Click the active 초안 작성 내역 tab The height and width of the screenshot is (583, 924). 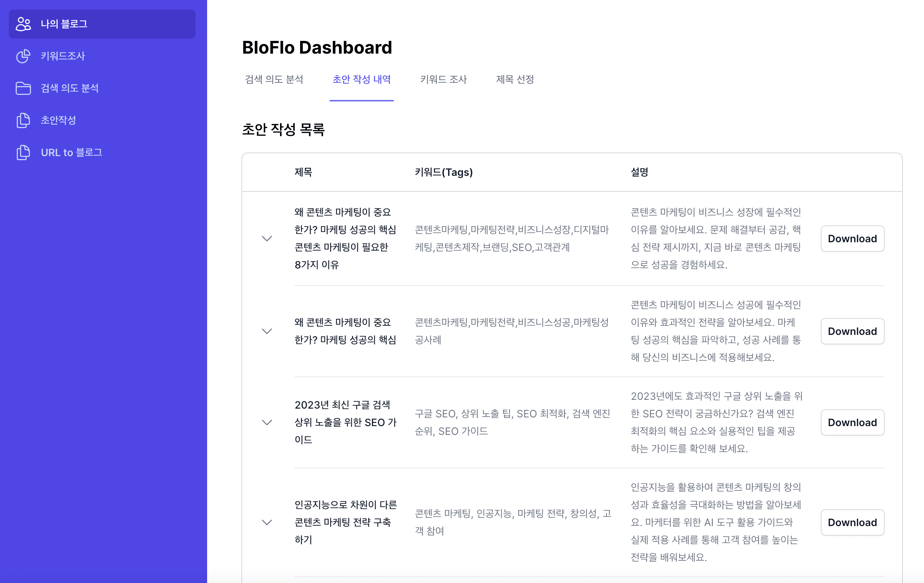[361, 80]
